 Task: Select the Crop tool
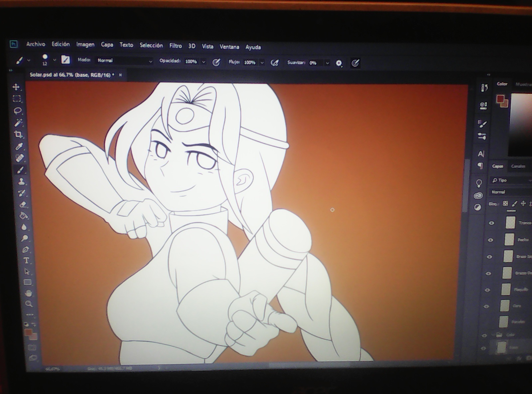click(19, 134)
